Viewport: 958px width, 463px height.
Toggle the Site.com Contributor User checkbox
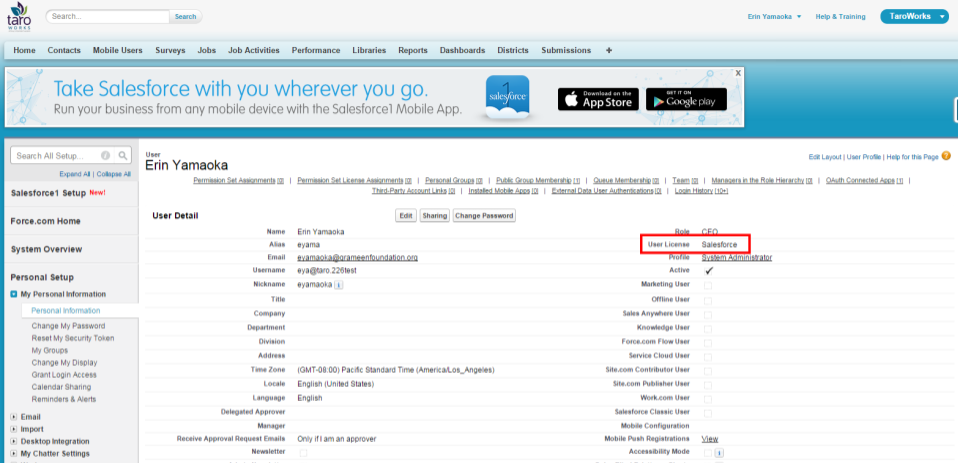(708, 371)
